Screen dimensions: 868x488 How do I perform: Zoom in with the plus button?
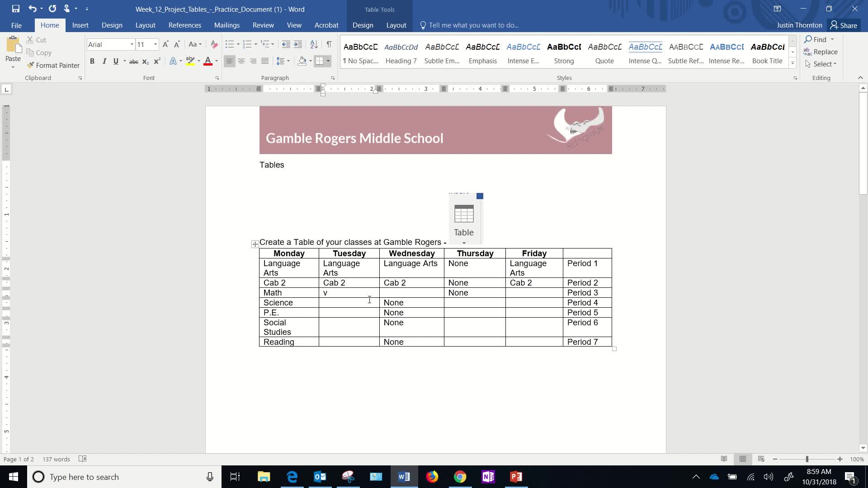pyautogui.click(x=840, y=459)
